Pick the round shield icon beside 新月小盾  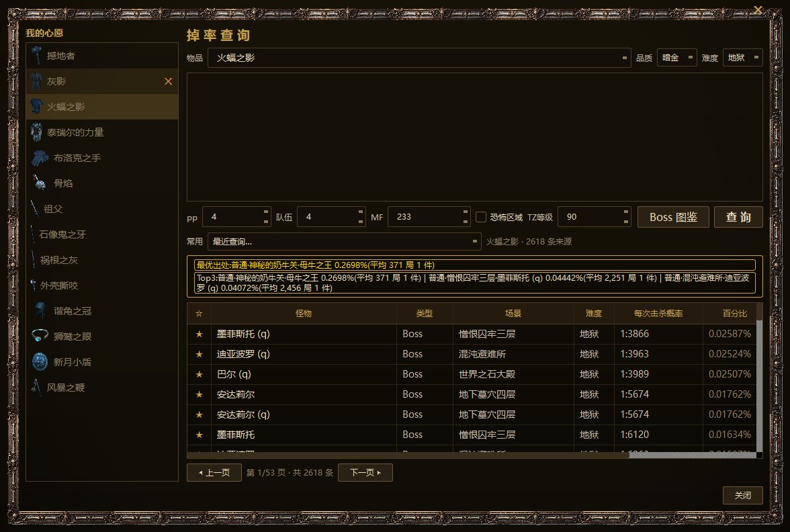[x=40, y=361]
